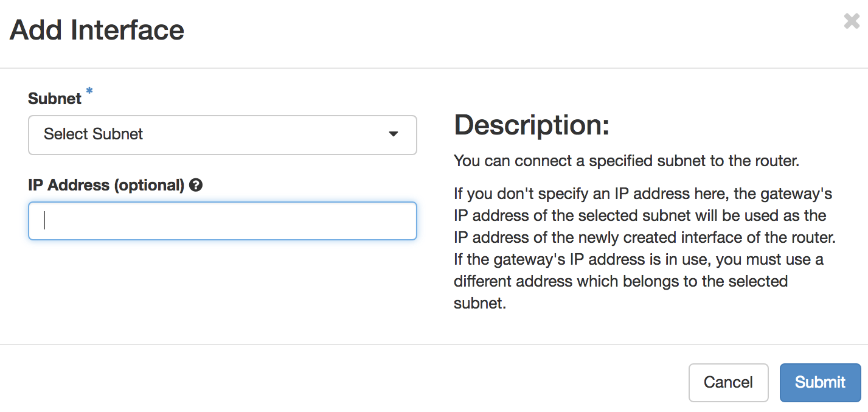Screen dimensions: 868x412
Task: Click the IP Address (optional) label
Action: coord(106,186)
